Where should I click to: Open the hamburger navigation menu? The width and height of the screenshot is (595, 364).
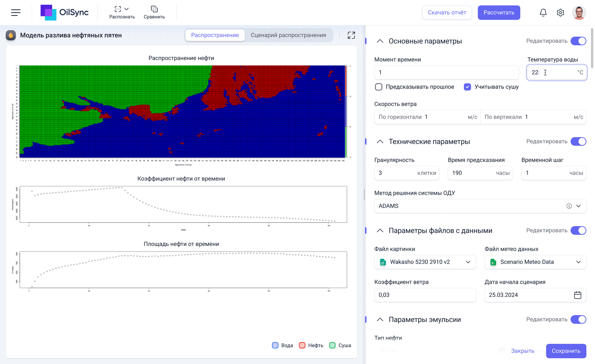(16, 12)
